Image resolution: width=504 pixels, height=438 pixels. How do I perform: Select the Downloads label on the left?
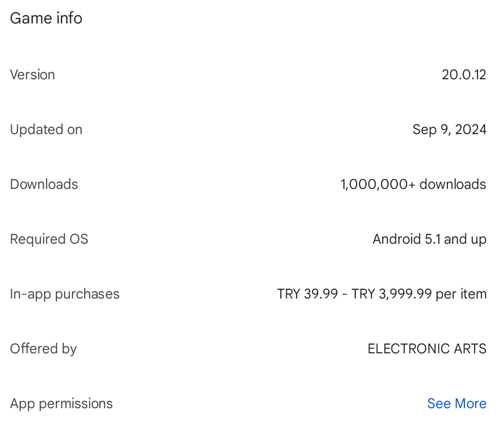(44, 184)
